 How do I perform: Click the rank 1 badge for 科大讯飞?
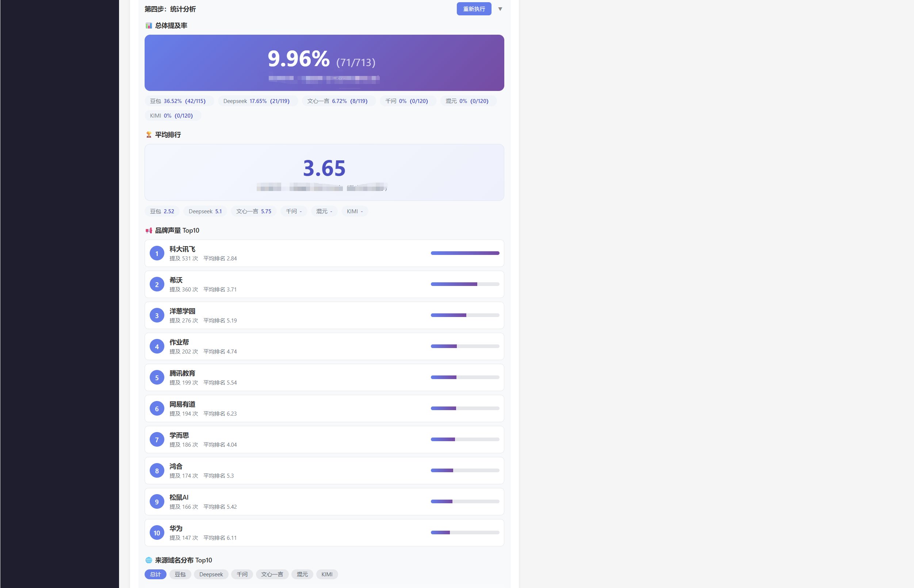pyautogui.click(x=157, y=253)
